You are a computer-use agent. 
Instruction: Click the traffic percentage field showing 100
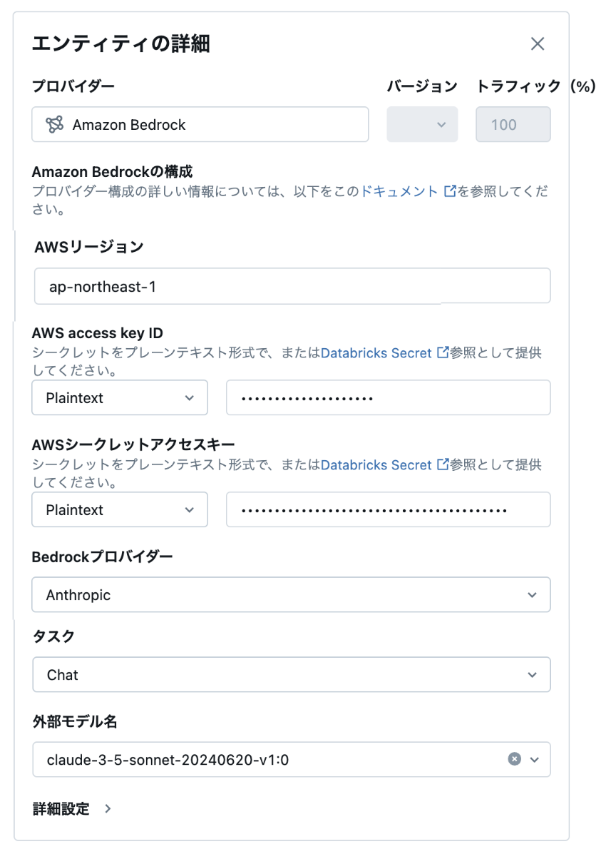coord(513,124)
